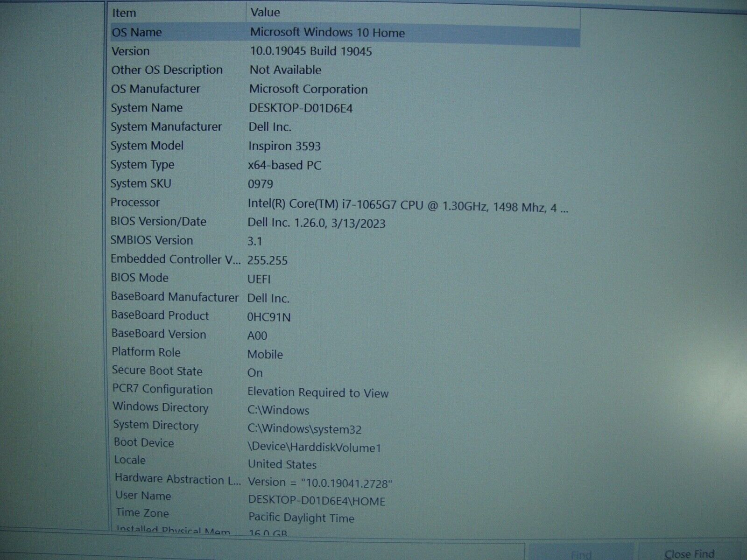
Task: Click the Microsoft Windows 10 Home value
Action: [x=327, y=32]
